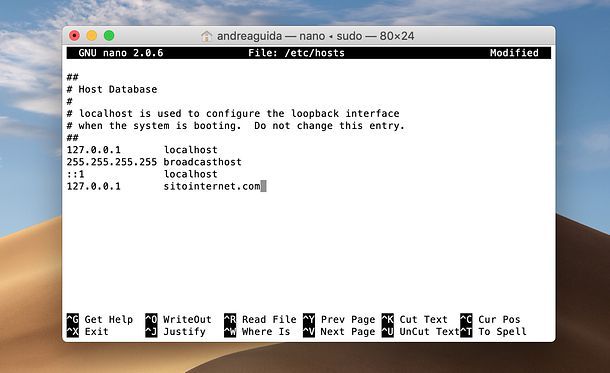The height and width of the screenshot is (373, 610).
Task: Click the text cursor block after sitointernet.com
Action: (x=263, y=186)
